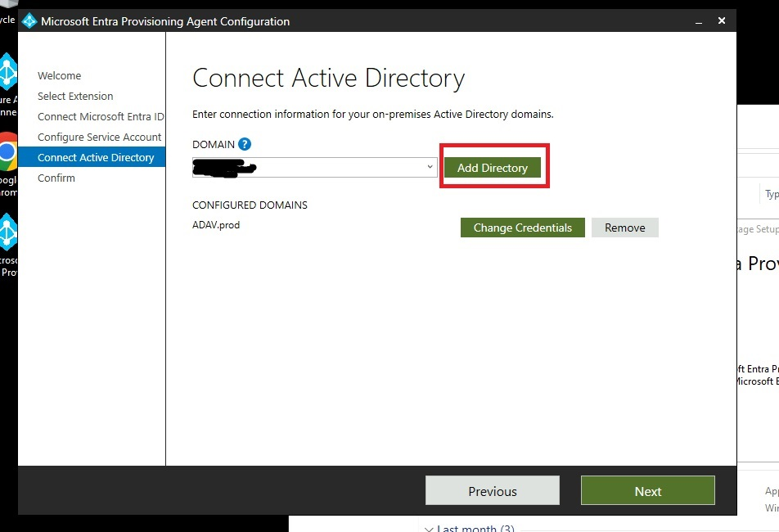Collapse the Last month group chevron

pyautogui.click(x=429, y=527)
